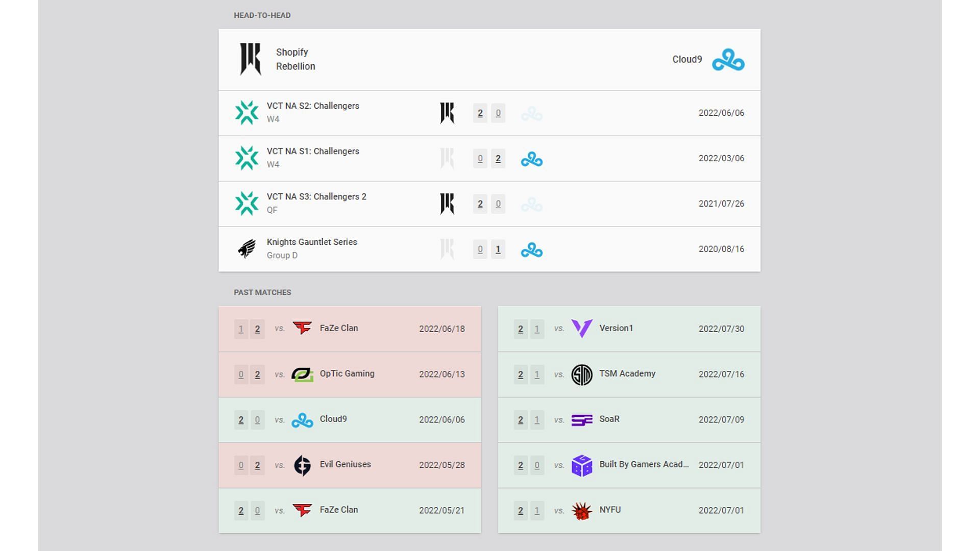980x551 pixels.
Task: Click NYFU logo in past matches
Action: [x=582, y=511]
